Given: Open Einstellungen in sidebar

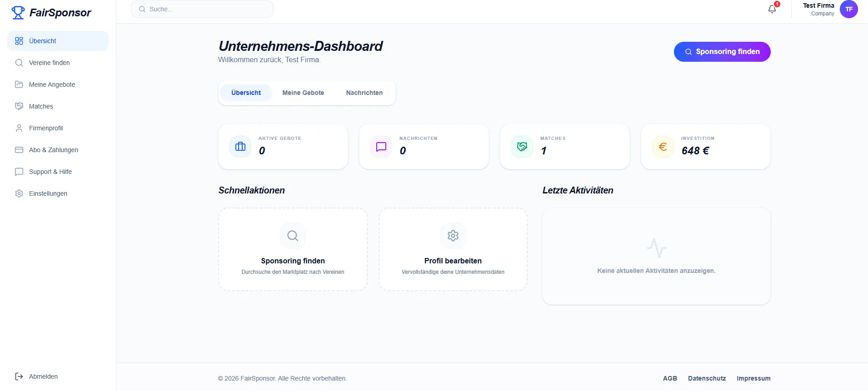Looking at the screenshot, I should point(58,193).
